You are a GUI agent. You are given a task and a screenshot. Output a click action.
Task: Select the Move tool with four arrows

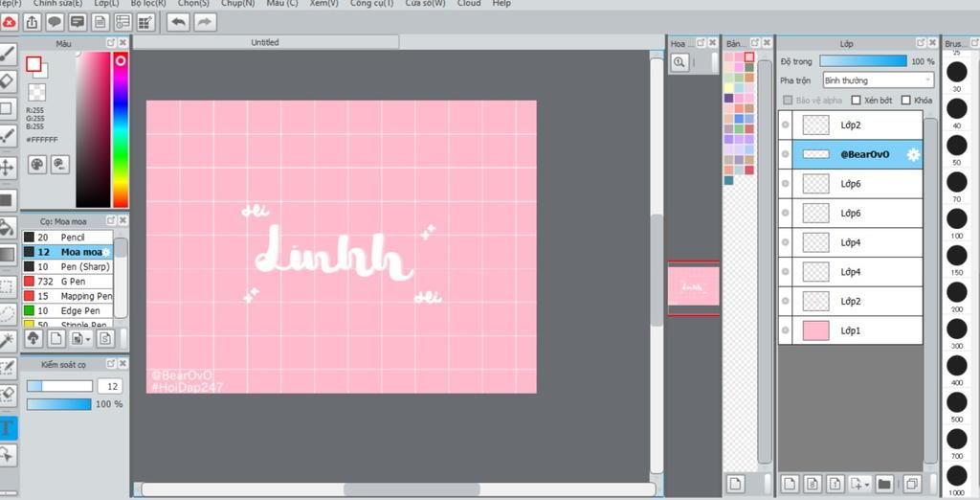pyautogui.click(x=7, y=168)
